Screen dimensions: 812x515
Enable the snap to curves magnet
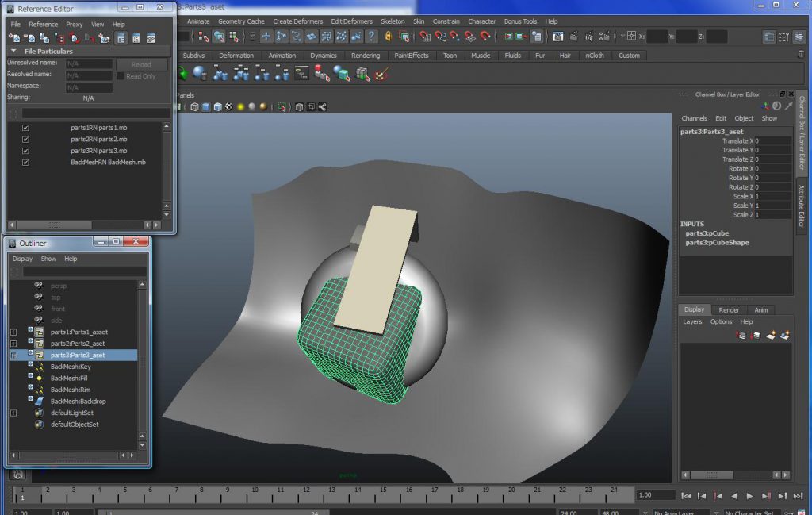click(x=439, y=37)
